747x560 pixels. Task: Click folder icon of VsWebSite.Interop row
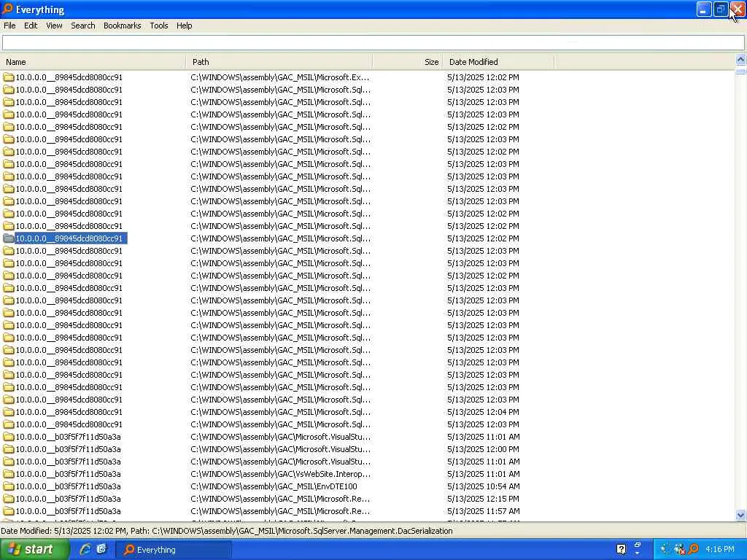pos(9,474)
